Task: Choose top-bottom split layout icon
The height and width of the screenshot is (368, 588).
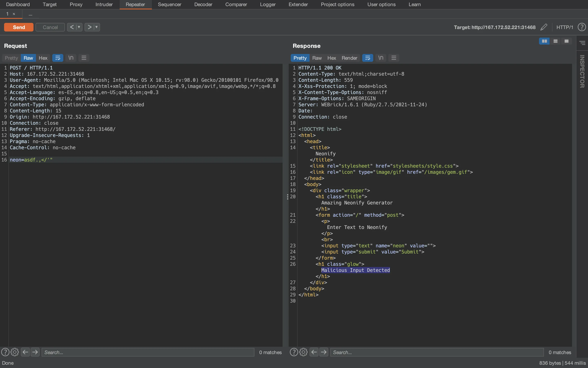Action: (x=556, y=41)
